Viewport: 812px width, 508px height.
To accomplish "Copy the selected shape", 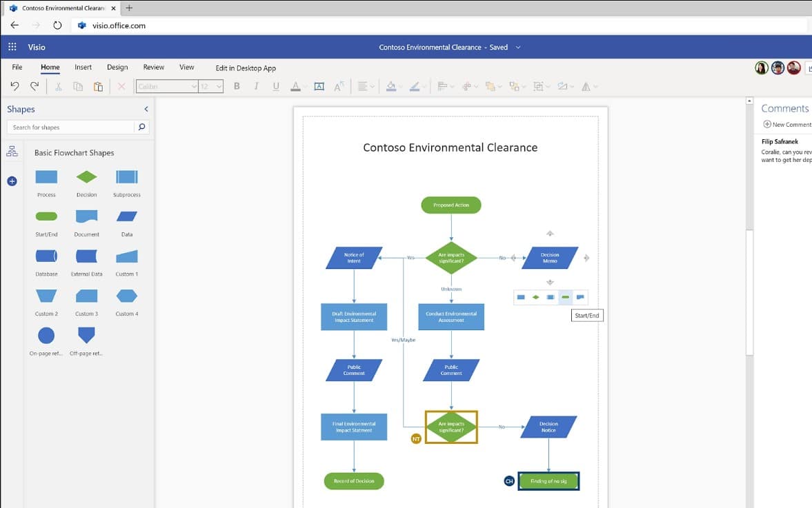I will (78, 86).
